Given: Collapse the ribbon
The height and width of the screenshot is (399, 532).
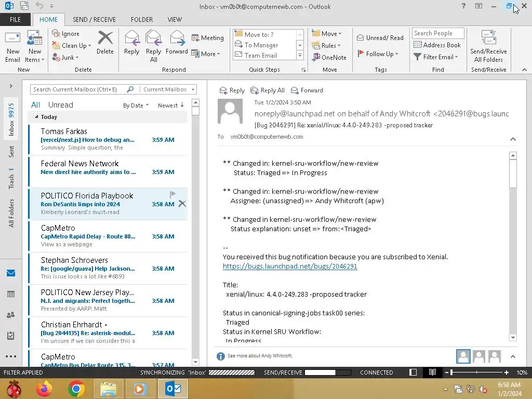Looking at the screenshot, I should pyautogui.click(x=524, y=70).
